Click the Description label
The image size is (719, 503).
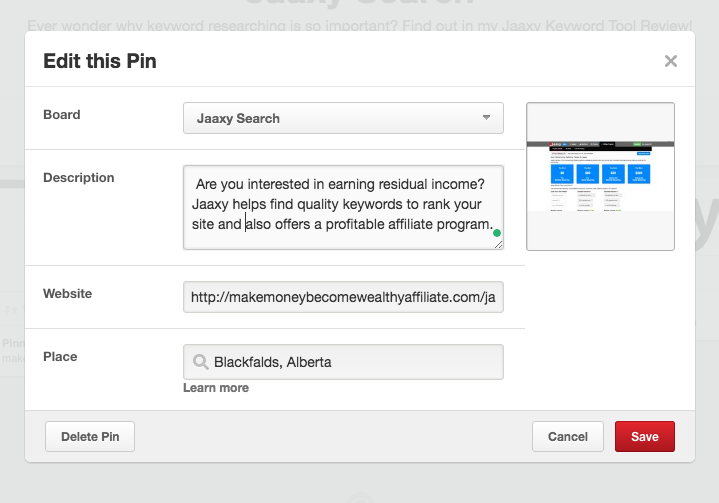pyautogui.click(x=79, y=178)
